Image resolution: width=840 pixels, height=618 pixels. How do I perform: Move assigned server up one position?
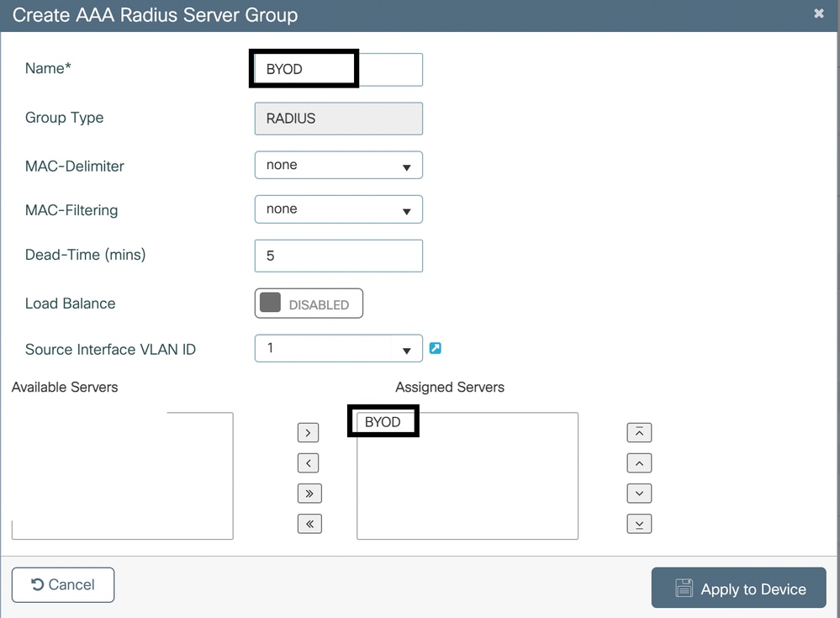click(639, 462)
